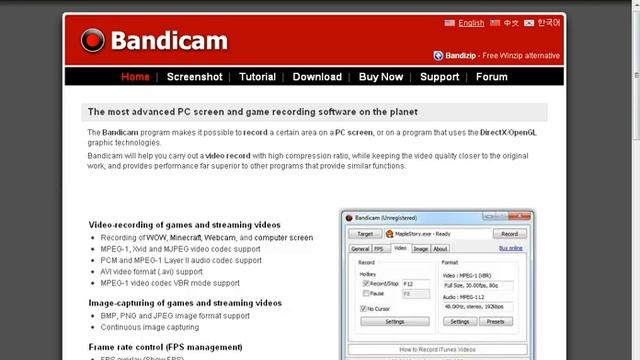This screenshot has width=640, height=360.
Task: Click '48.0KHz, stereo, 192kbps' audio value
Action: (478, 307)
